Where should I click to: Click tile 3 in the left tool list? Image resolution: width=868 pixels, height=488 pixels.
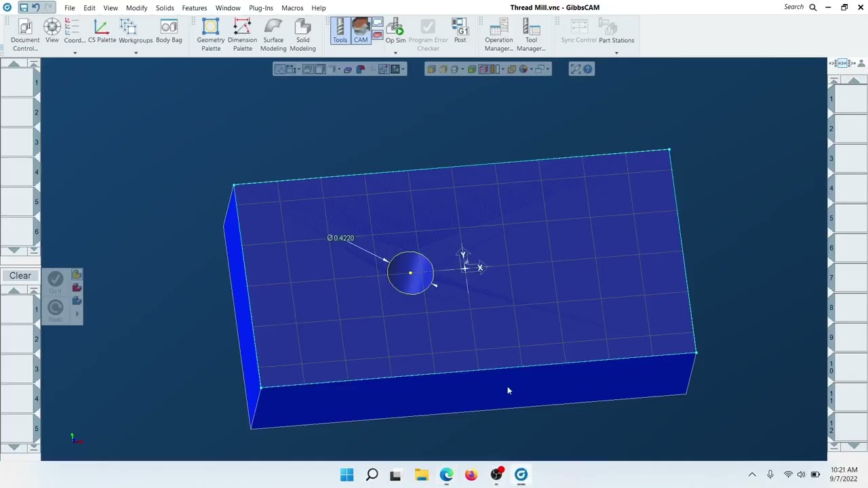click(x=20, y=142)
